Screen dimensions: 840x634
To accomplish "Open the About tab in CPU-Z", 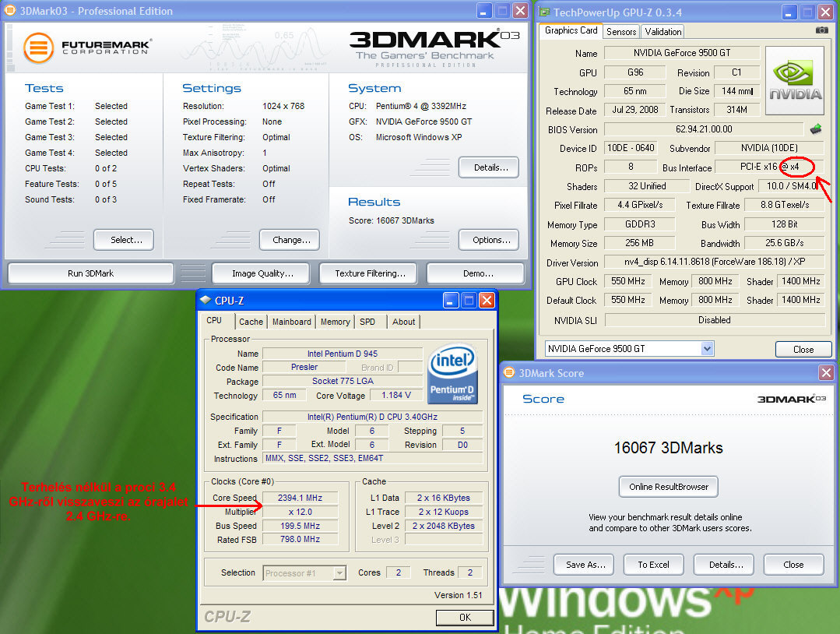I will (x=403, y=322).
